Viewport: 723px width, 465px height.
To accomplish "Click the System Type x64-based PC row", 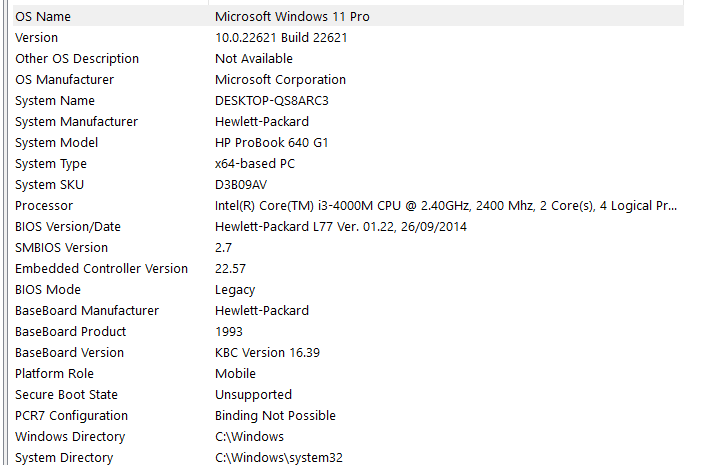I will [255, 164].
